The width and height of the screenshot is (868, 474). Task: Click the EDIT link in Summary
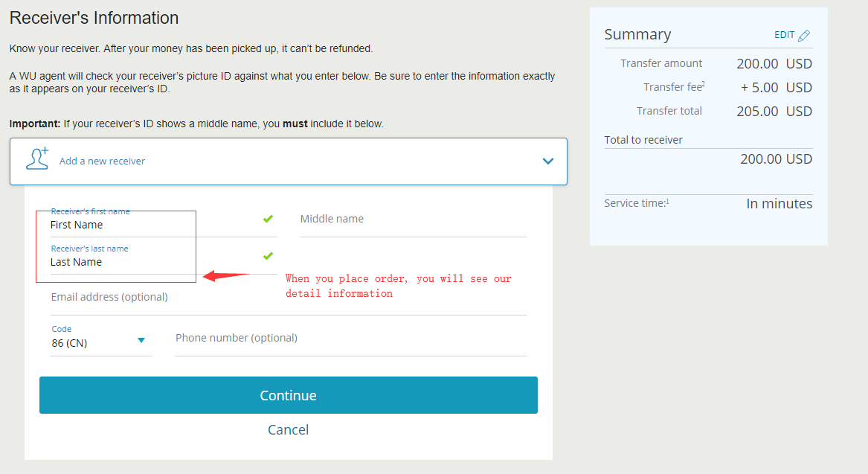coord(785,35)
